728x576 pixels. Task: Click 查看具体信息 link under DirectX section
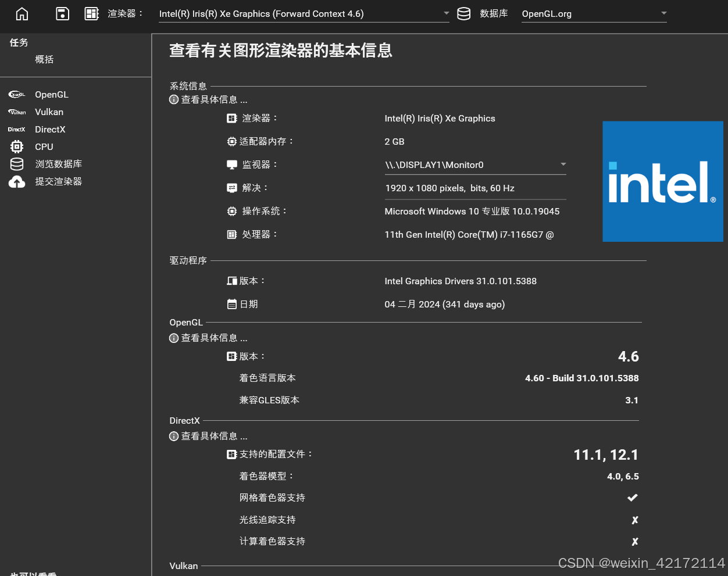click(x=214, y=437)
